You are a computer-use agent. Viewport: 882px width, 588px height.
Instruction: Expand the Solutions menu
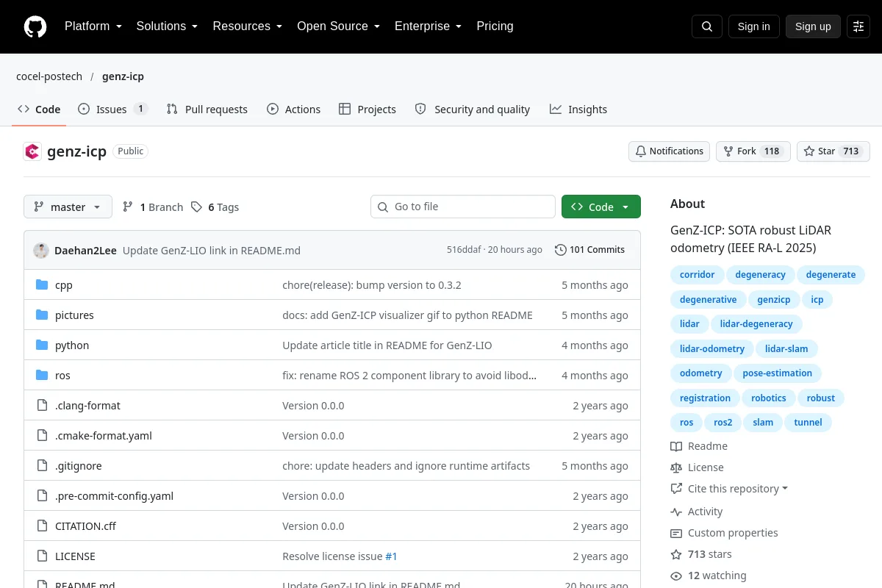pos(167,26)
